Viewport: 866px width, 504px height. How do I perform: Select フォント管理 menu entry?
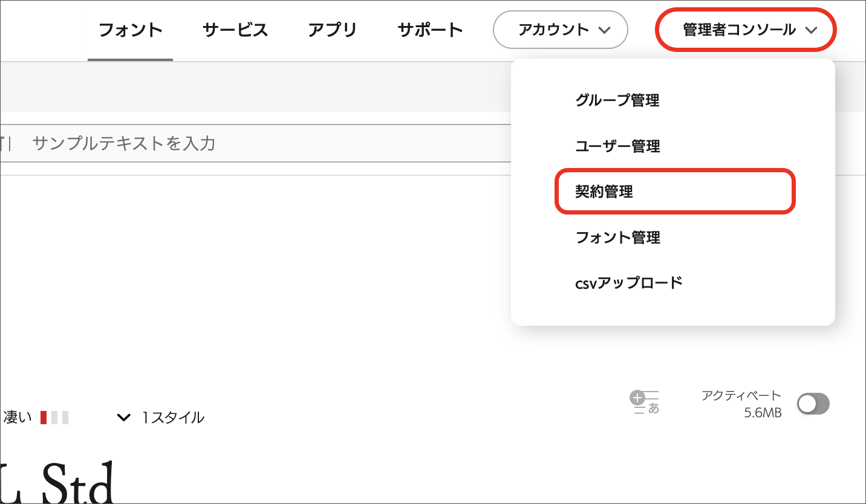[x=617, y=237]
